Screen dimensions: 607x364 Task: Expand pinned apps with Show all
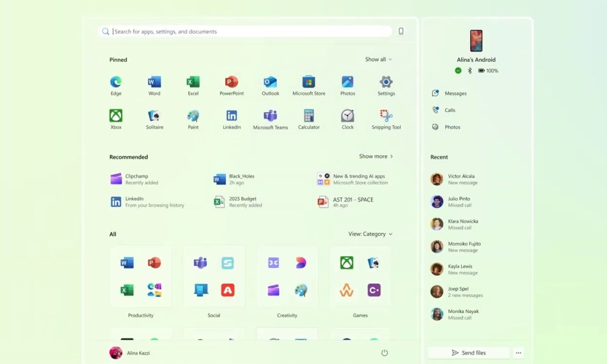tap(378, 59)
